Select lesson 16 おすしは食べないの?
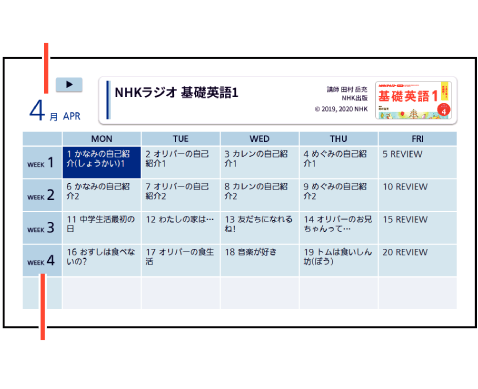Screen dimensions: 478x389 click(x=102, y=260)
